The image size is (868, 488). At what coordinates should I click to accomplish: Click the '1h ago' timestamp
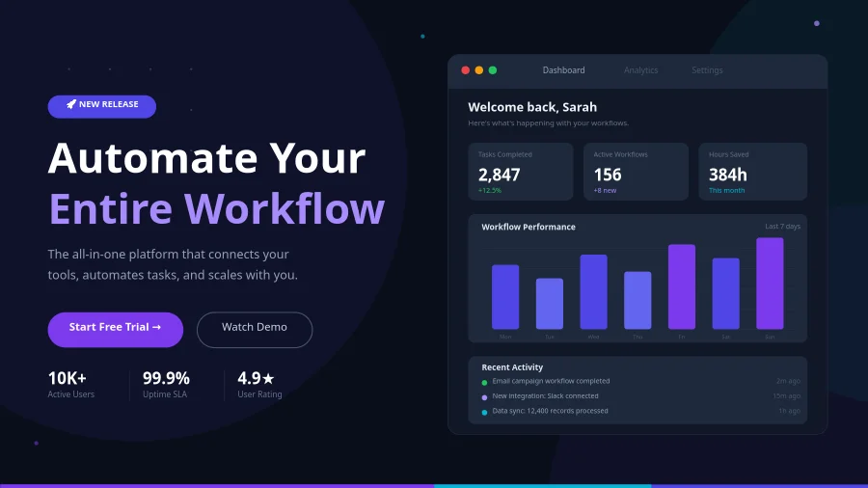click(789, 411)
